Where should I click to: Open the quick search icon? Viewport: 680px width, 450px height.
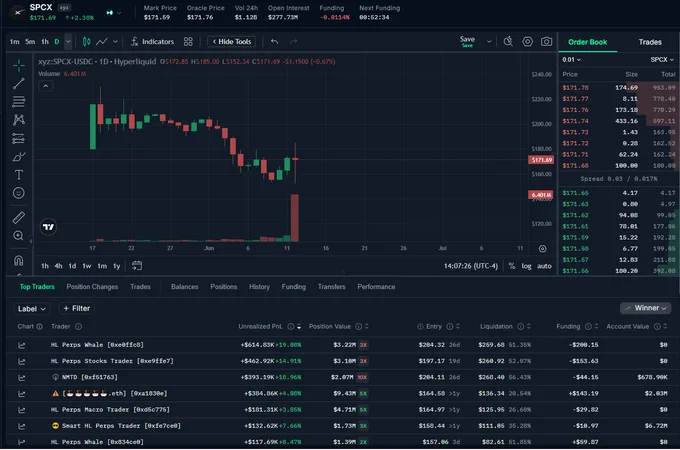508,42
